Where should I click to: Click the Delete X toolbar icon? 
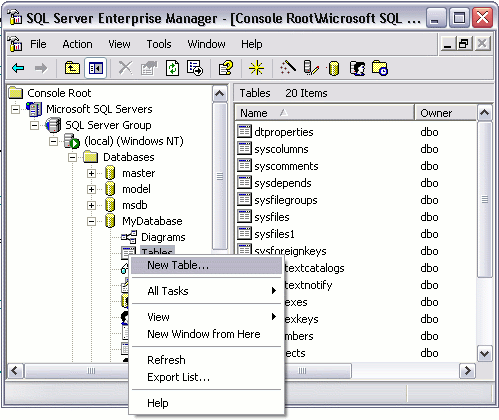click(125, 68)
